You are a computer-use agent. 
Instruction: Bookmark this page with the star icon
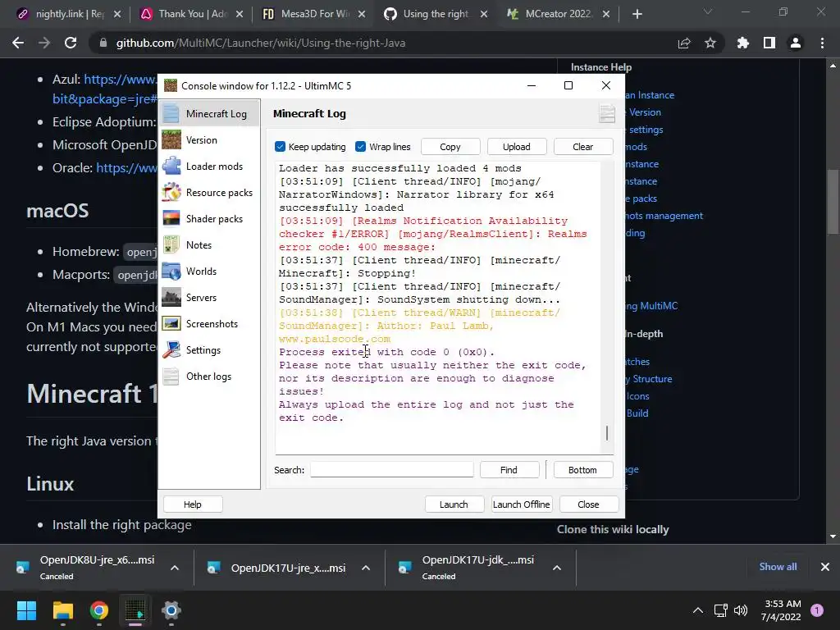710,43
